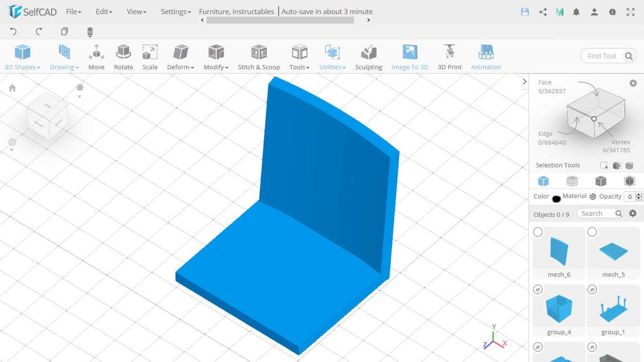The height and width of the screenshot is (362, 644).
Task: Expand the Tools dropdown in toolbar
Action: pos(299,57)
